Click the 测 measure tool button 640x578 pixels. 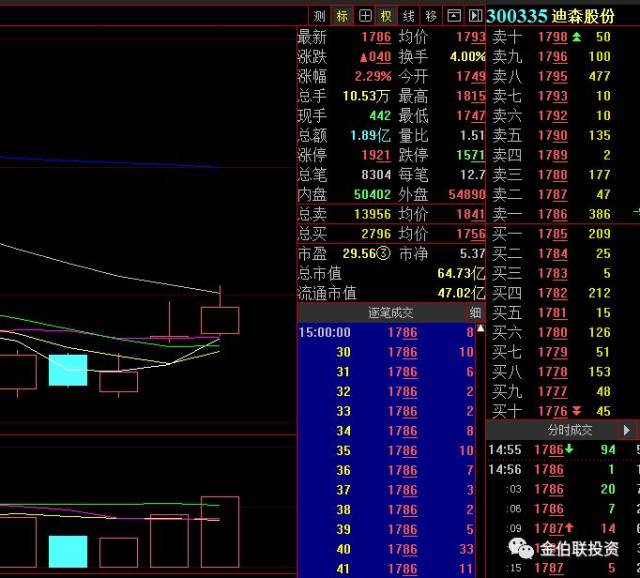pos(319,16)
